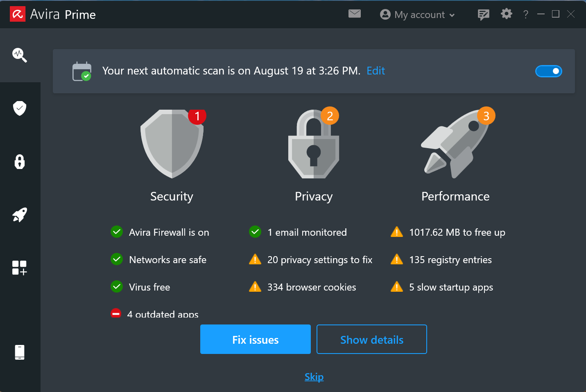This screenshot has height=392, width=586.
Task: Click warning icon beside 135 registry entries
Action: tap(397, 259)
